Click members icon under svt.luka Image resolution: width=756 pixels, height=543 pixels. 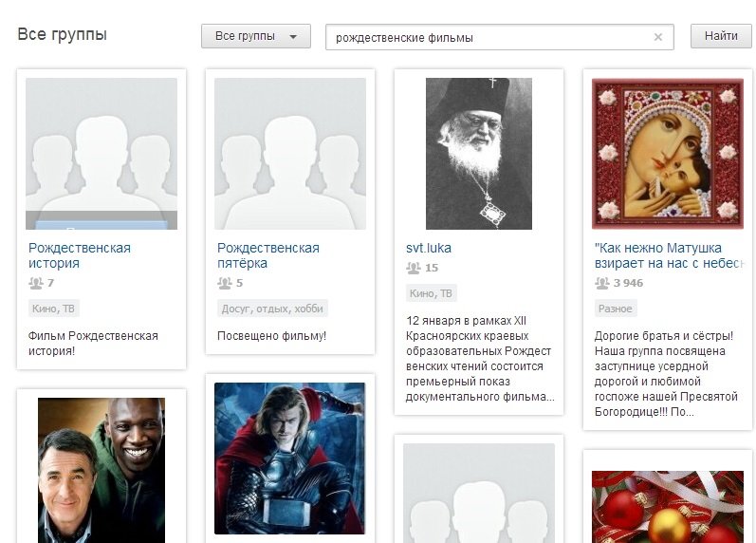tap(414, 268)
